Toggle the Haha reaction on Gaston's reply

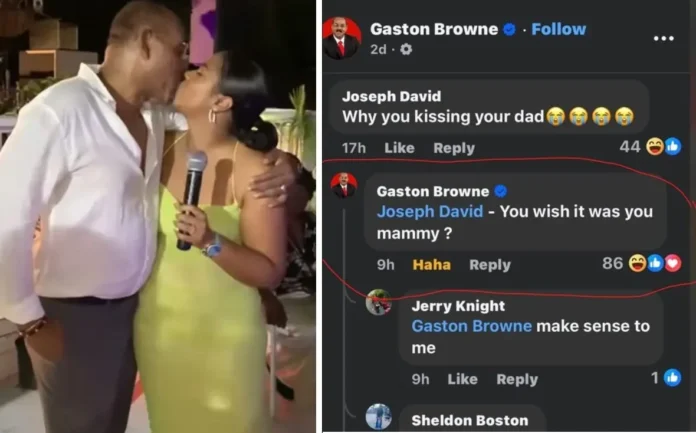point(431,265)
